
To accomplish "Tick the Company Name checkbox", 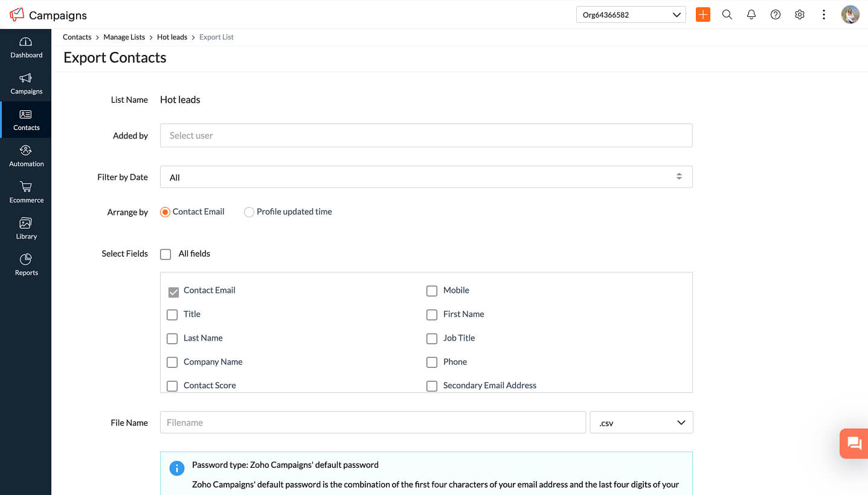I will click(172, 362).
